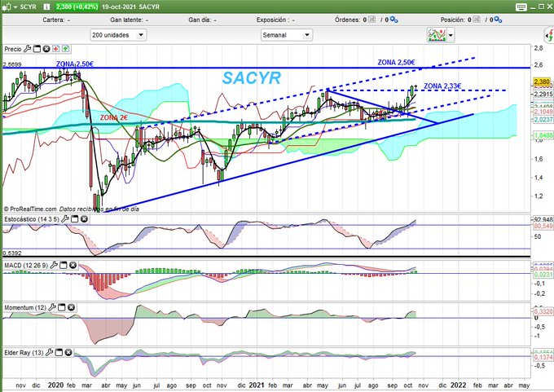Viewport: 554px width, 392px height.
Task: Maximize the Precio panel window icon
Action: [x=37, y=49]
